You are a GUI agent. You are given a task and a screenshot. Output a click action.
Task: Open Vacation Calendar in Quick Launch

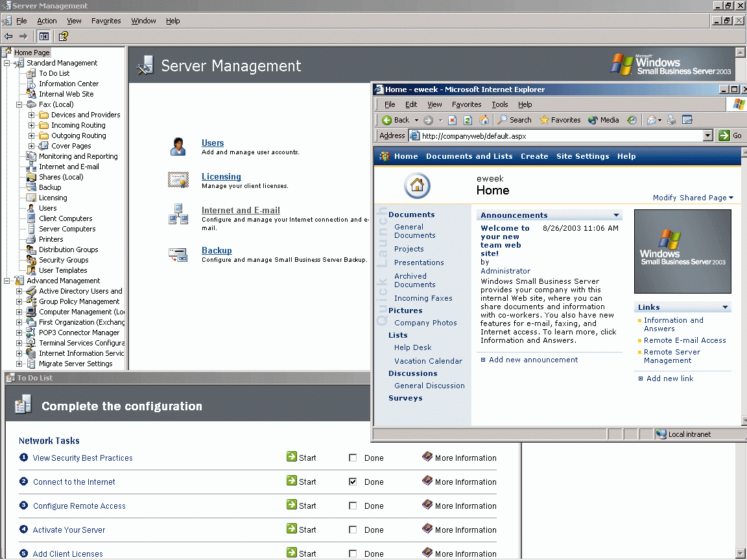[428, 361]
